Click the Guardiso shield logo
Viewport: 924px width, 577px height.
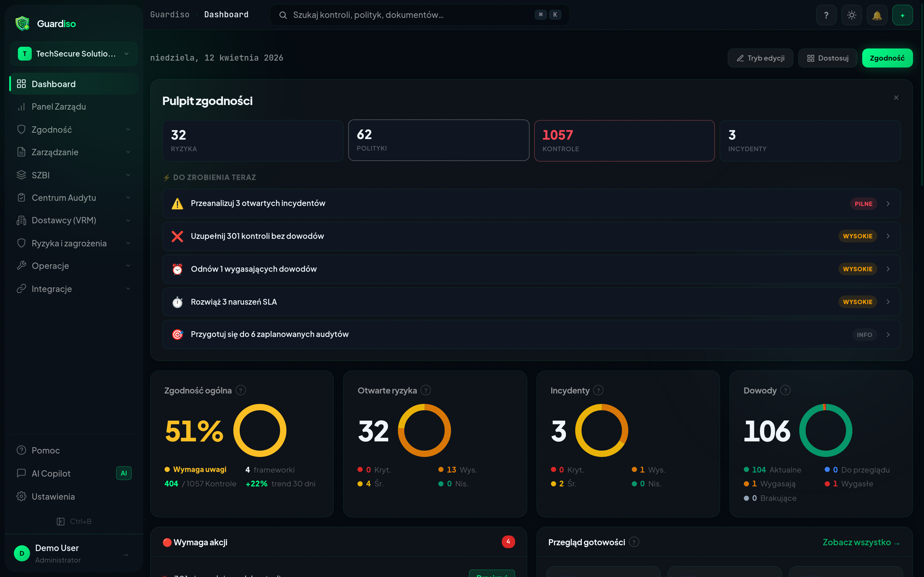[23, 24]
